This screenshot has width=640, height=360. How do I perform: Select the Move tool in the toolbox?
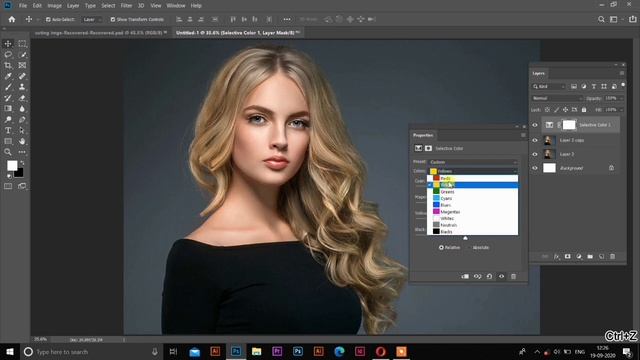[x=8, y=44]
